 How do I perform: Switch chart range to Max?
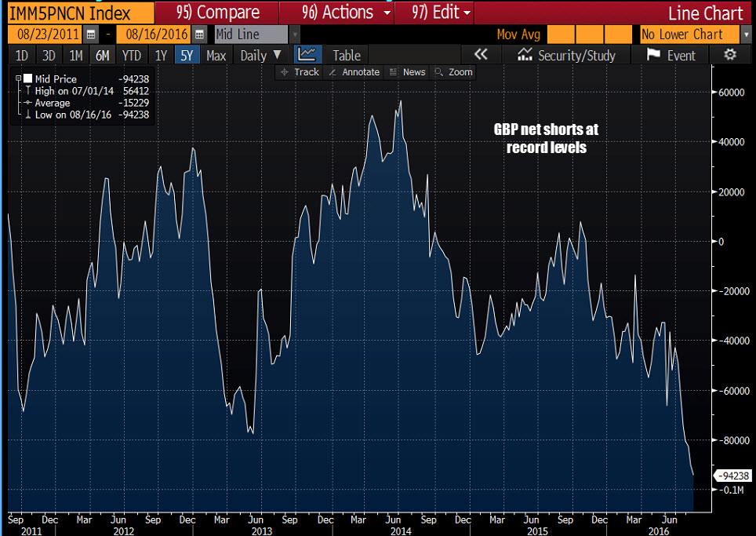(217, 55)
